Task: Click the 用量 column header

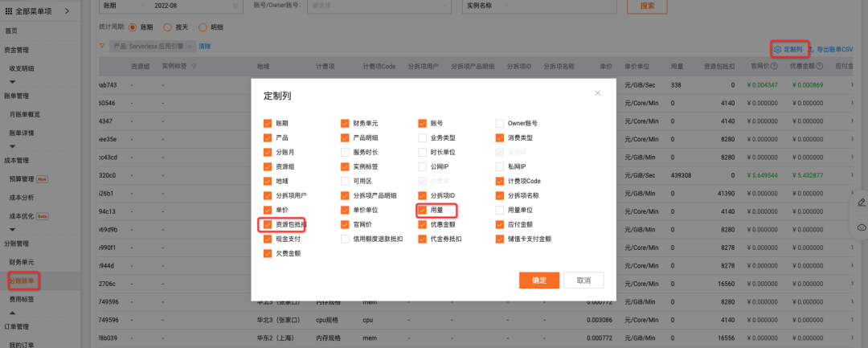Action: (677, 66)
